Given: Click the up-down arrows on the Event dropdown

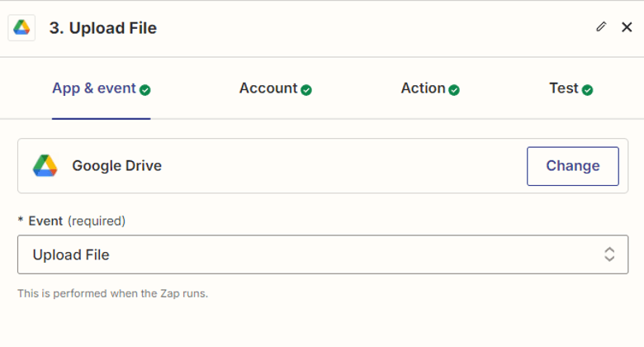Looking at the screenshot, I should click(609, 254).
